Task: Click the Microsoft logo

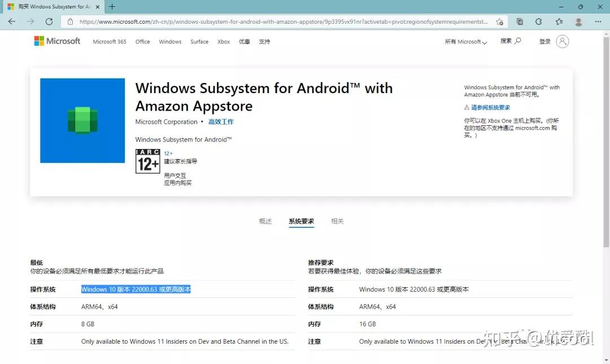Action: (56, 41)
